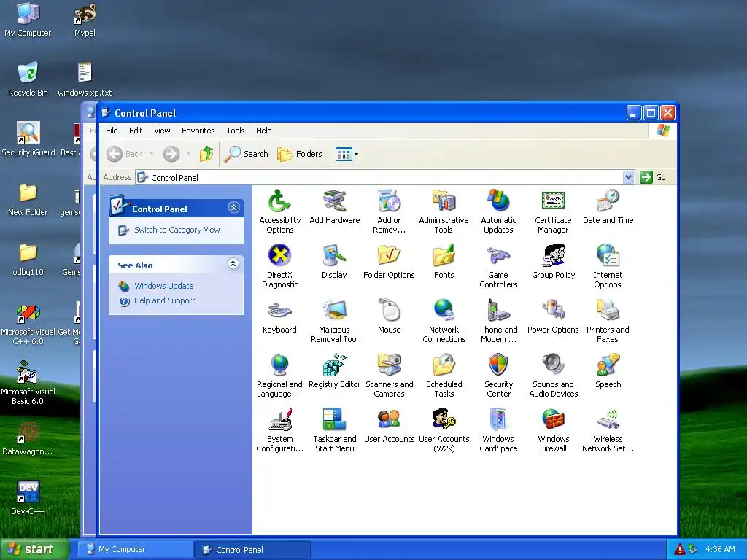Select the Display applet icon

(x=334, y=256)
